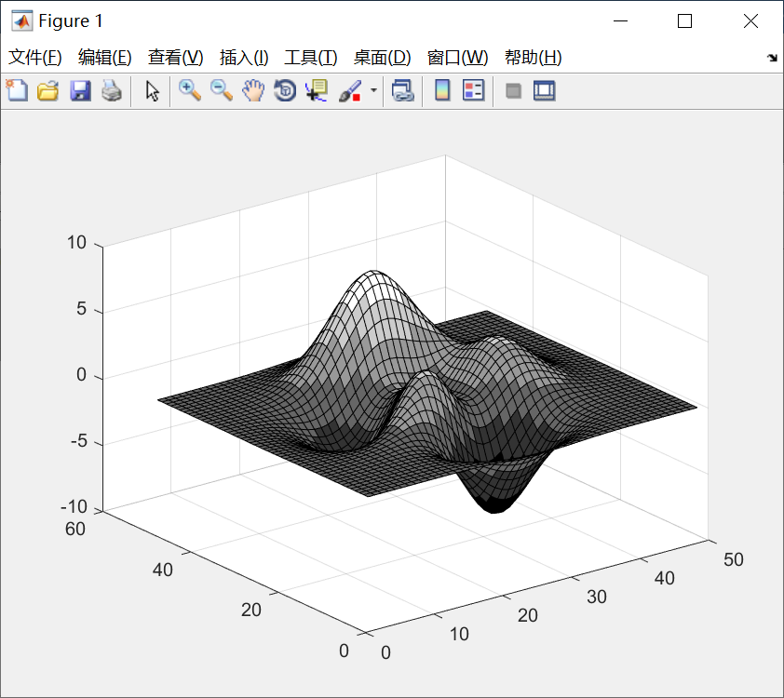Click the Link Plot icon
This screenshot has height=698, width=784.
[403, 91]
